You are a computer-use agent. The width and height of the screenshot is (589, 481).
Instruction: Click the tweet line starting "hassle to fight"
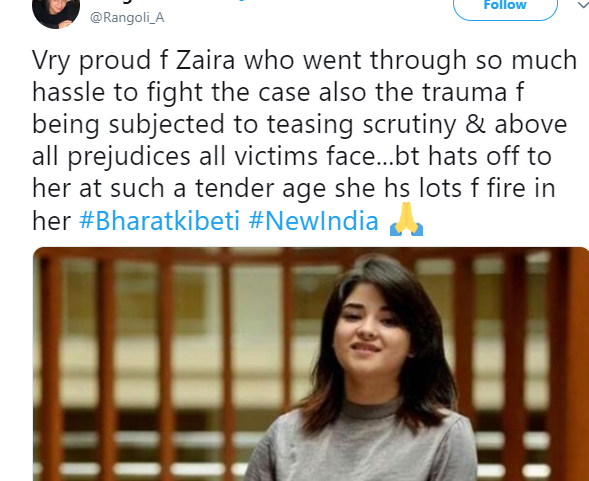pyautogui.click(x=278, y=92)
